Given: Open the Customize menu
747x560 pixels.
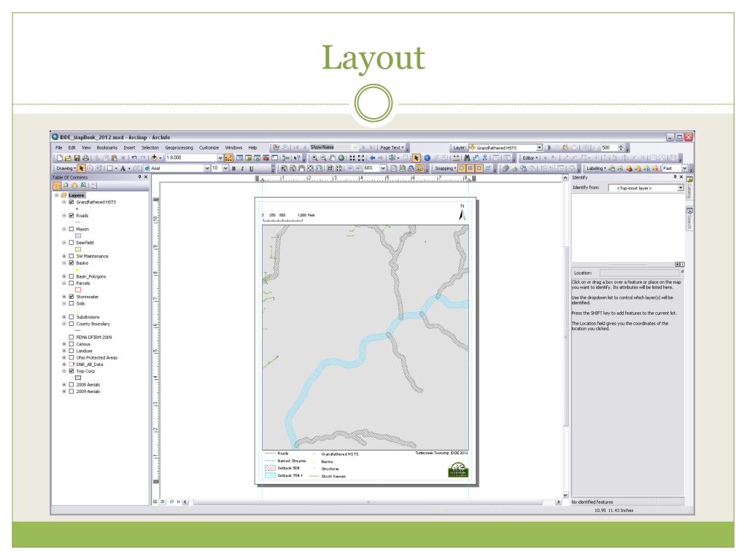Looking at the screenshot, I should tap(209, 147).
